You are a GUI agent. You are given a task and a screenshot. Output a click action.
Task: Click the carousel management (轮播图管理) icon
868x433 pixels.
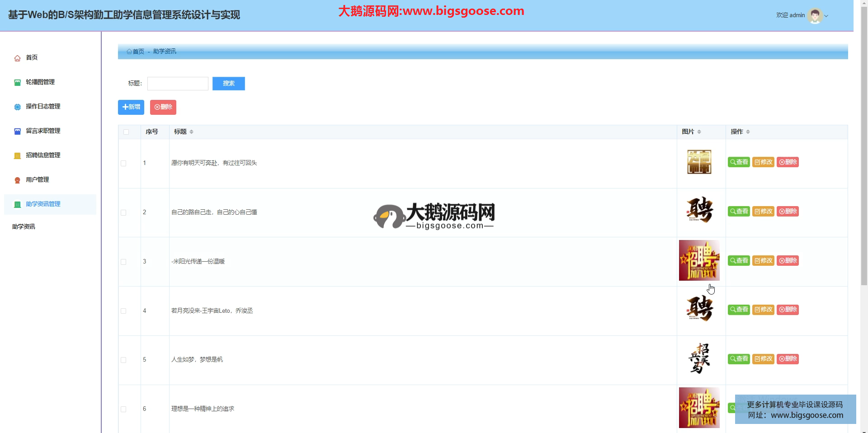tap(17, 83)
